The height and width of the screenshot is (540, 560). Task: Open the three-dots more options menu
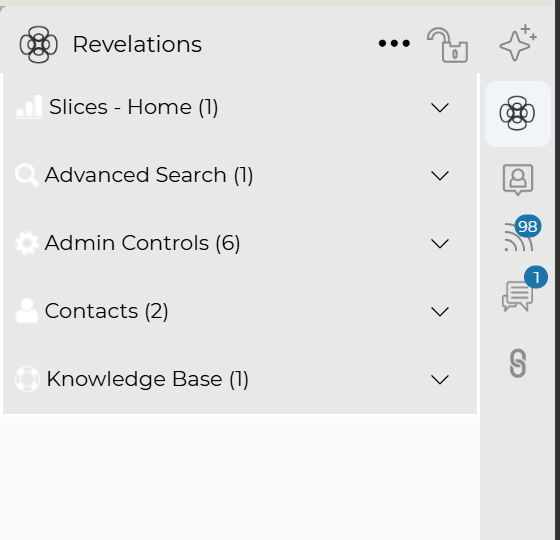click(394, 44)
